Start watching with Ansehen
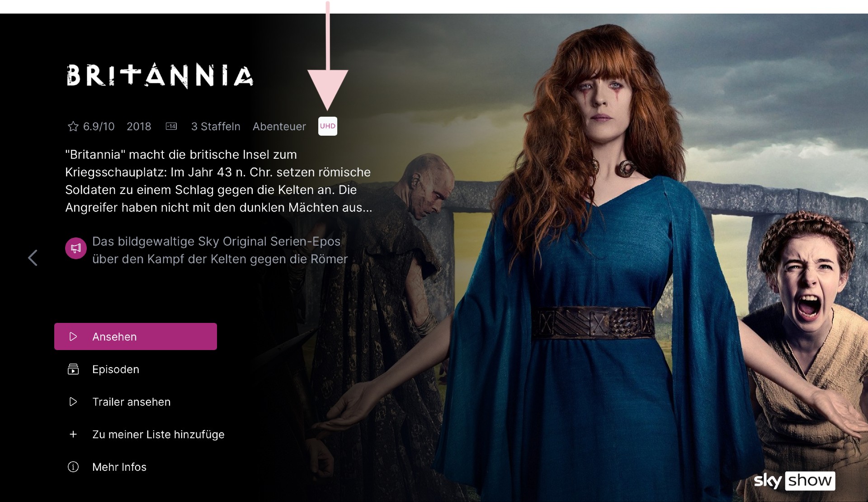The height and width of the screenshot is (502, 868). (136, 336)
